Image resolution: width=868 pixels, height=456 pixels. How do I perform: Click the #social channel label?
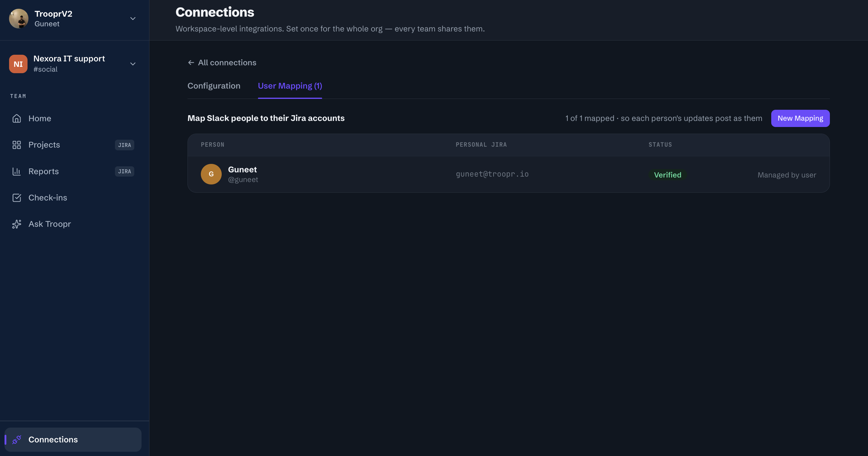point(45,69)
